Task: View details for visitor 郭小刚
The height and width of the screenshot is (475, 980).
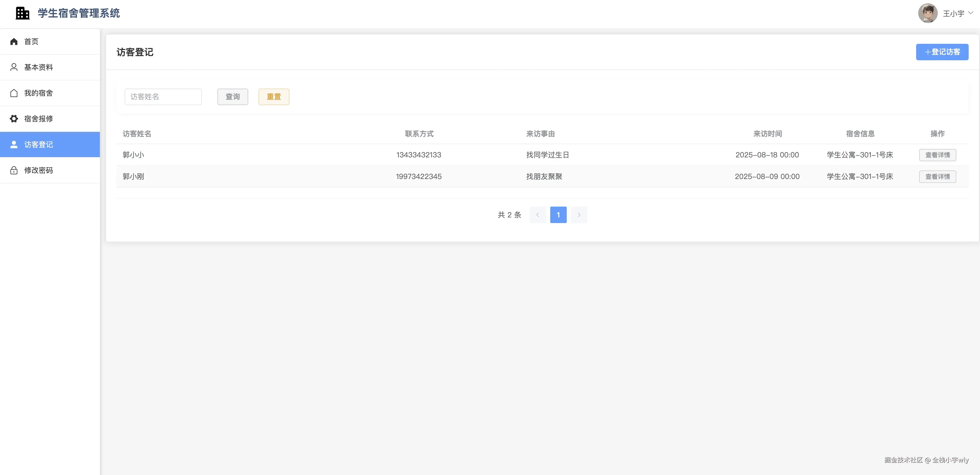Action: (938, 177)
